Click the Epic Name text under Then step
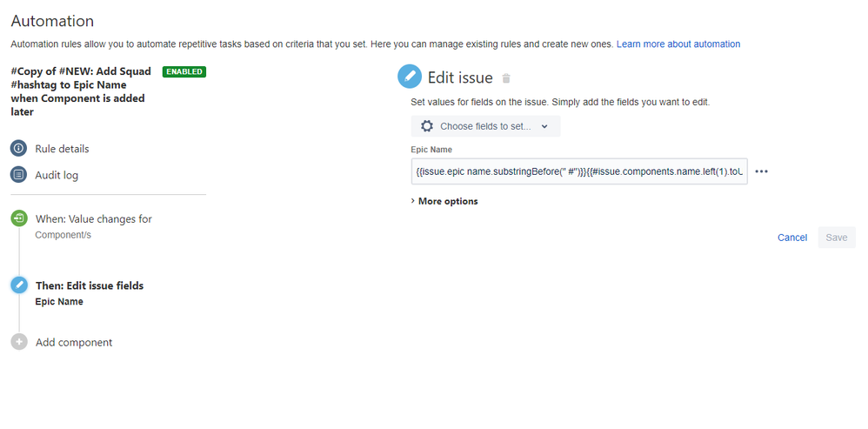 [59, 302]
